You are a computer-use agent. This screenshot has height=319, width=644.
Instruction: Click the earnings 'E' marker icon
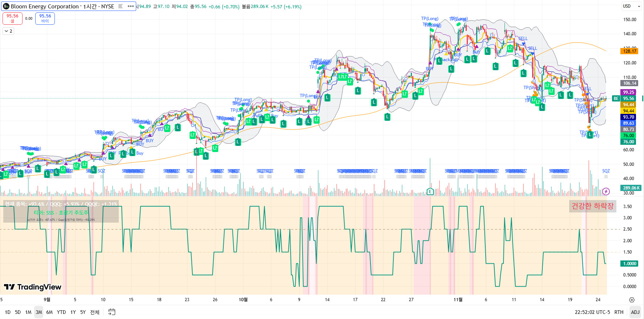(x=430, y=191)
